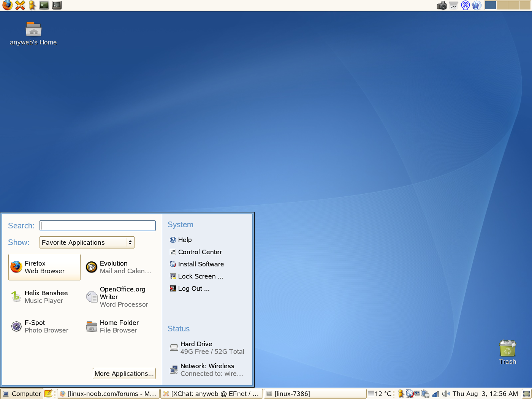Open Network Wireless status entry
This screenshot has width=532, height=399.
[x=207, y=370]
